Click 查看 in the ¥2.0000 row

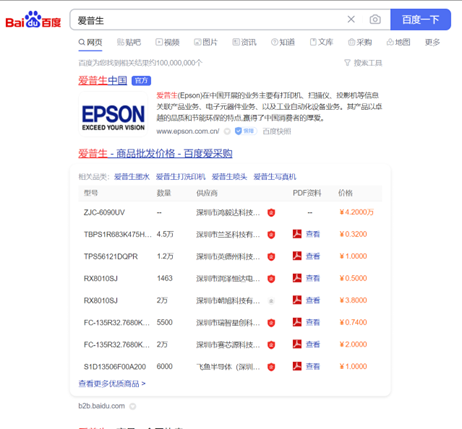[313, 344]
